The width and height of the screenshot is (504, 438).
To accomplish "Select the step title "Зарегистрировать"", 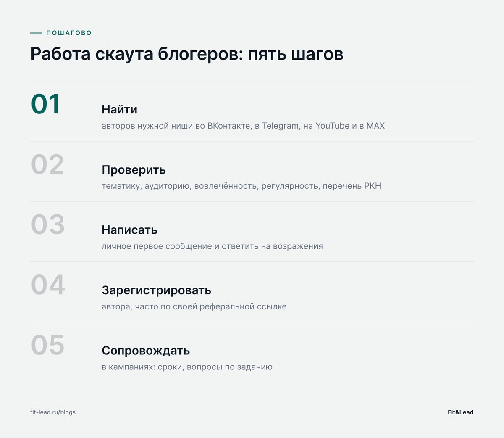I will pyautogui.click(x=156, y=290).
